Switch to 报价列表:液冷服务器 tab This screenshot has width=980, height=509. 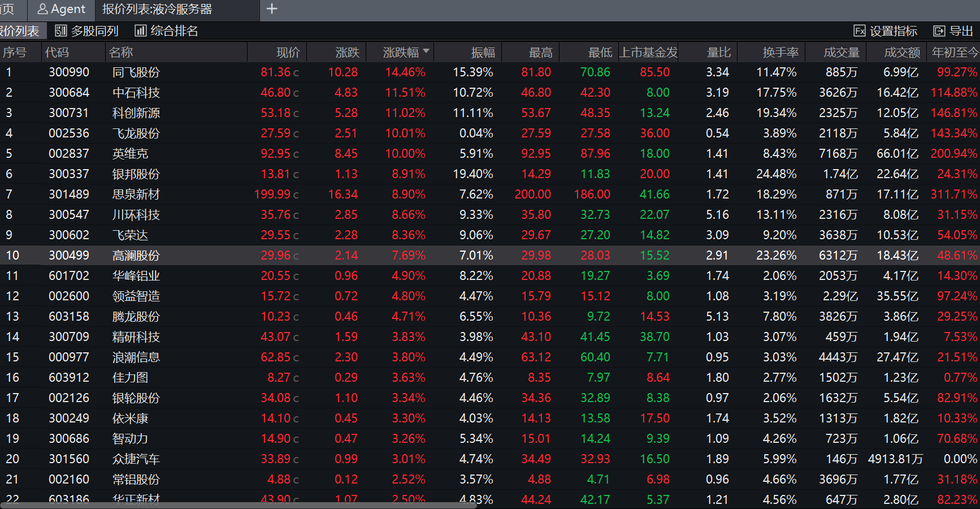(x=157, y=10)
